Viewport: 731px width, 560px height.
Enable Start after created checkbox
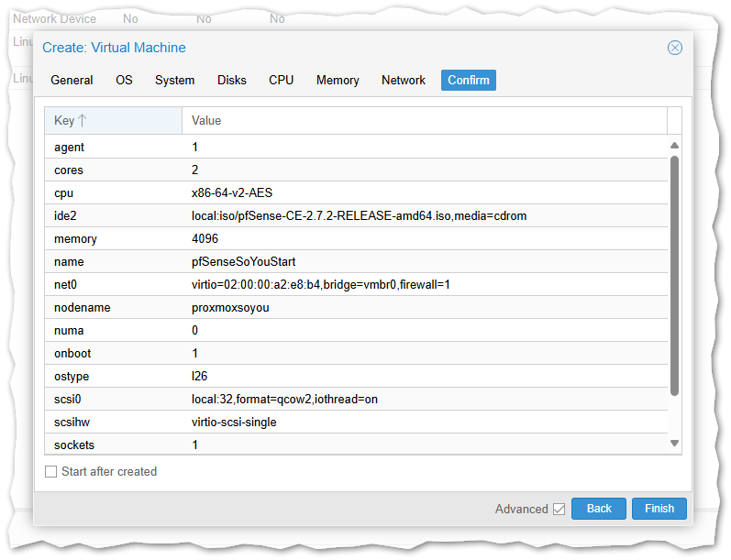pos(51,472)
